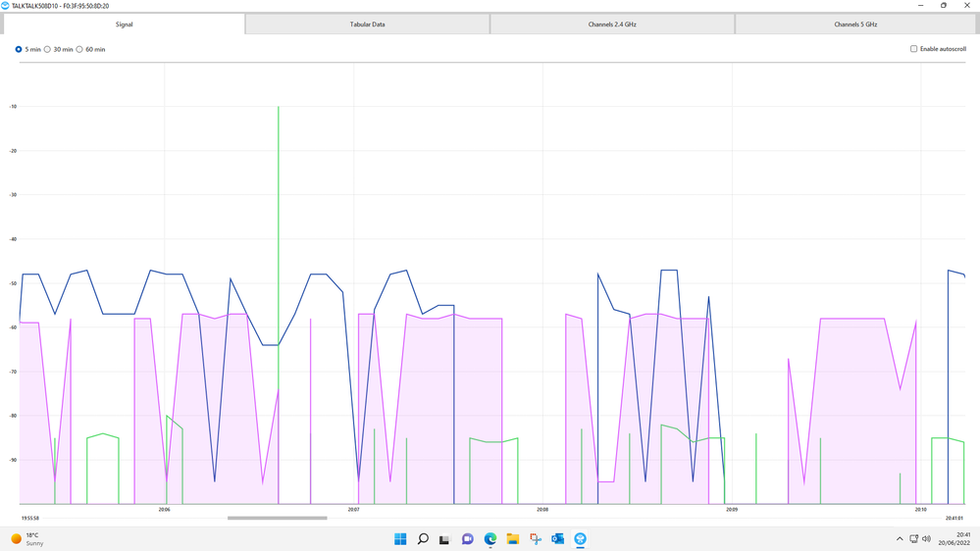Open the Channels 5 GHz tab
980x551 pixels.
[x=855, y=25]
